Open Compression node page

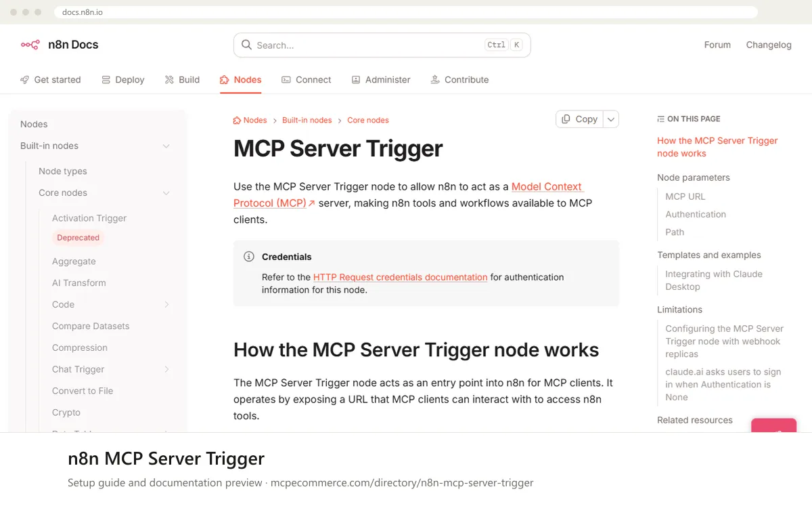coord(80,348)
